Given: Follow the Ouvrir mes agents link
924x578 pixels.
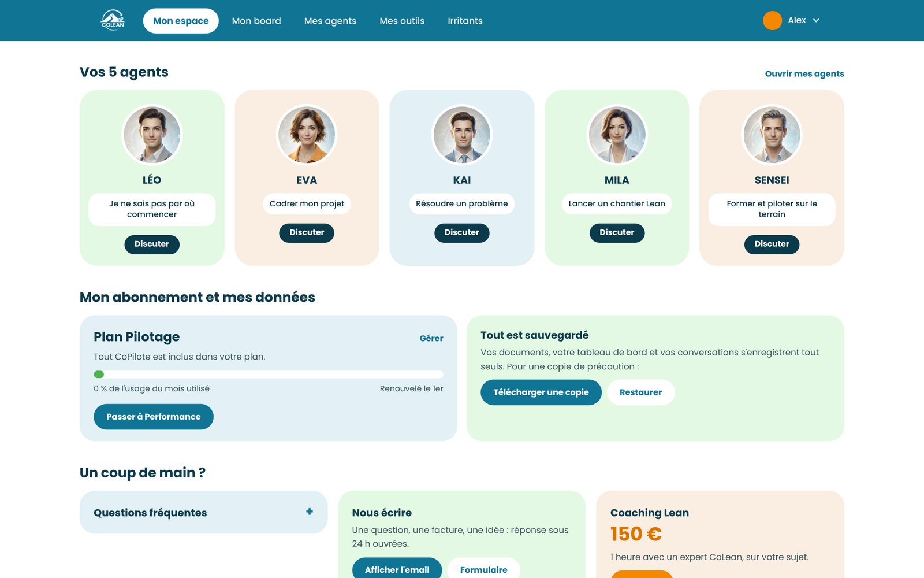Looking at the screenshot, I should pyautogui.click(x=804, y=73).
